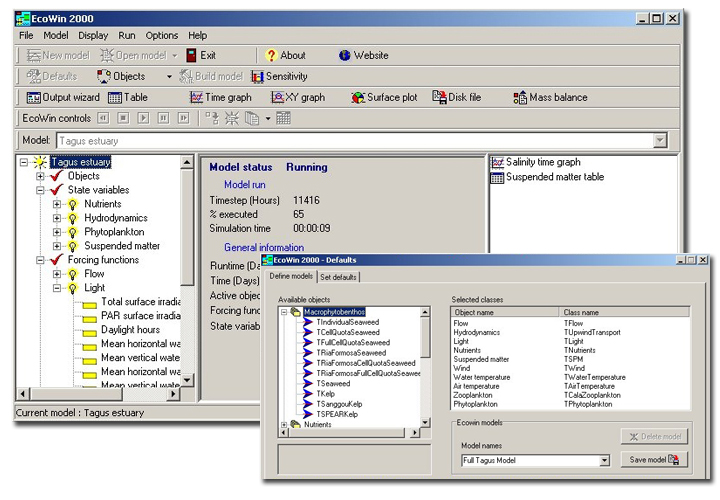Image resolution: width=720 pixels, height=500 pixels.
Task: Select the Disk file output icon
Action: click(439, 97)
